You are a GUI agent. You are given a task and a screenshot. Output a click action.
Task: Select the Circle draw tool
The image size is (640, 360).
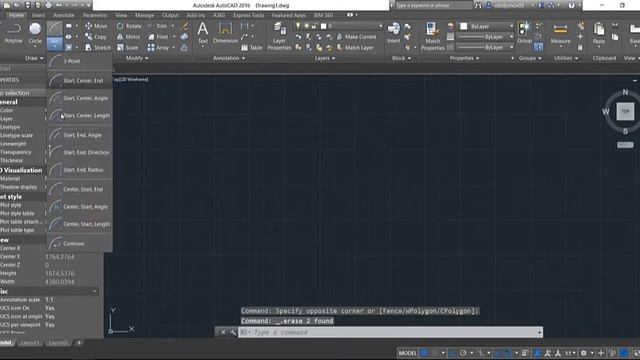[x=35, y=33]
